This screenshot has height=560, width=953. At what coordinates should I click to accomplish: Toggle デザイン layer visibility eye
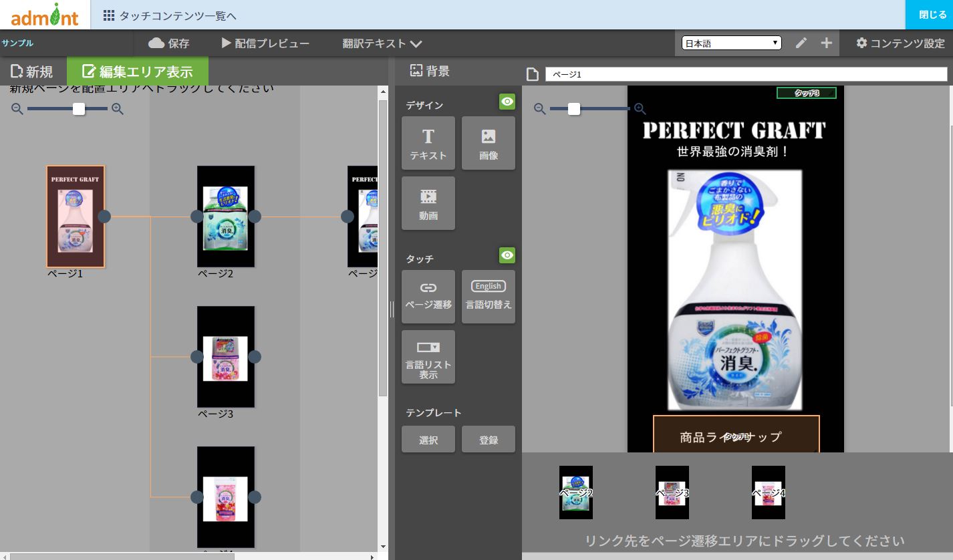(x=507, y=102)
